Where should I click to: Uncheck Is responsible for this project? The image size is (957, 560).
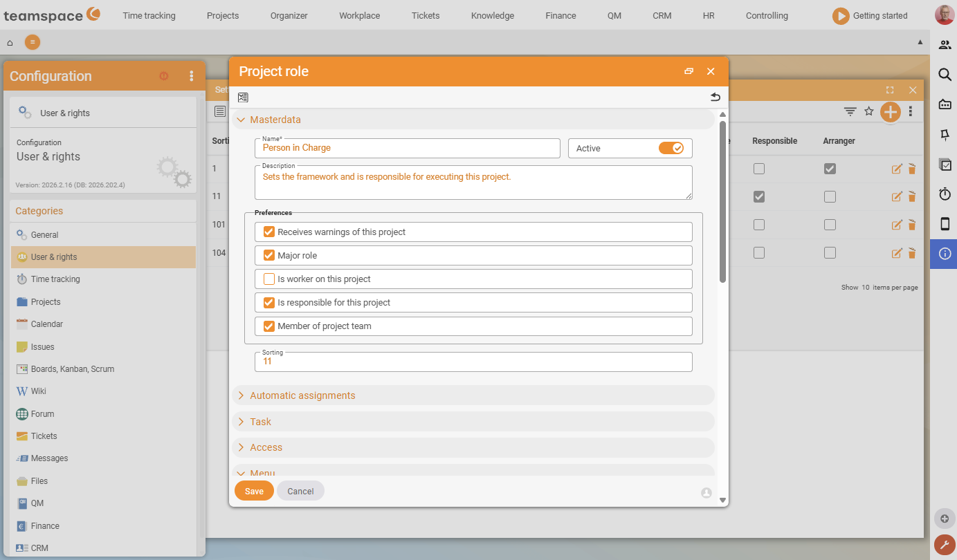click(x=269, y=302)
